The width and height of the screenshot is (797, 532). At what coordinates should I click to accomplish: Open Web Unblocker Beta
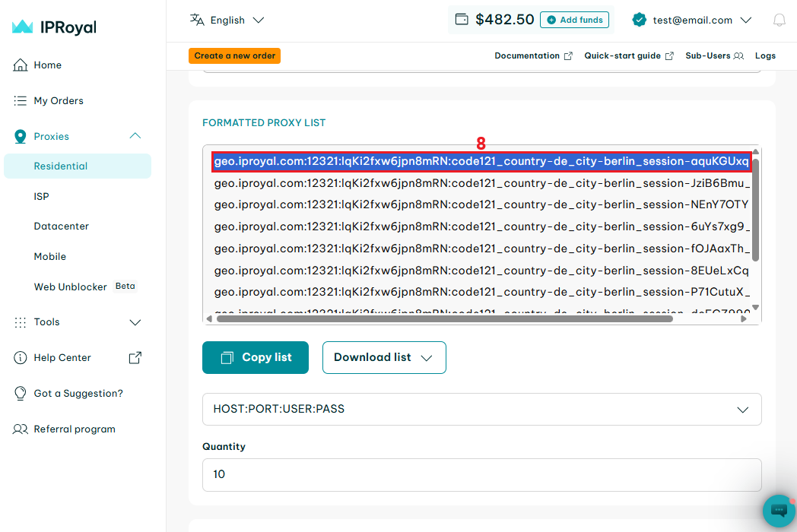(84, 287)
